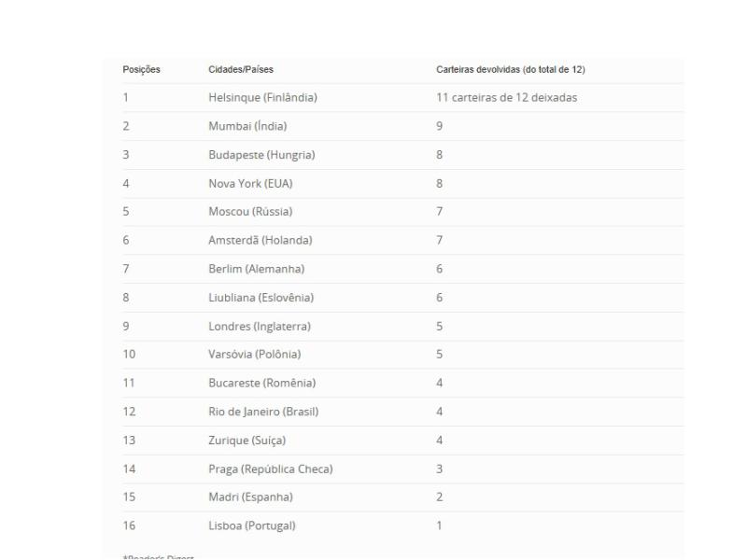The image size is (747, 560).
Task: Select the Helsinque (Finlândia) cell
Action: click(262, 97)
